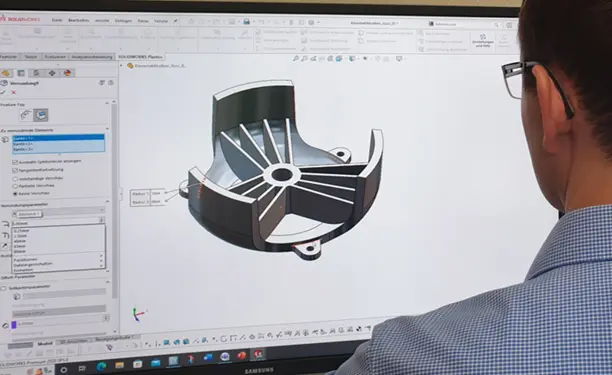Viewport: 612px width, 375px height.
Task: Click Zoom to Fit in the view toolbar
Action: click(x=296, y=59)
